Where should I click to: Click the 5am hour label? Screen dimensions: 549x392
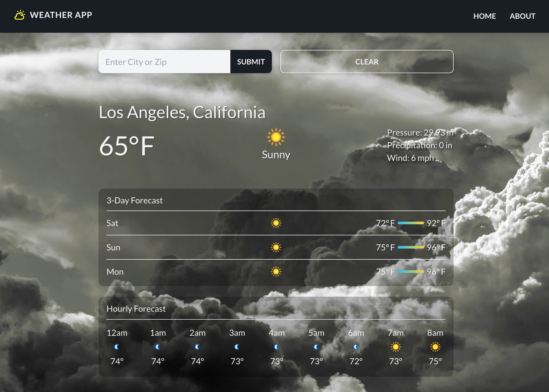[x=316, y=333]
